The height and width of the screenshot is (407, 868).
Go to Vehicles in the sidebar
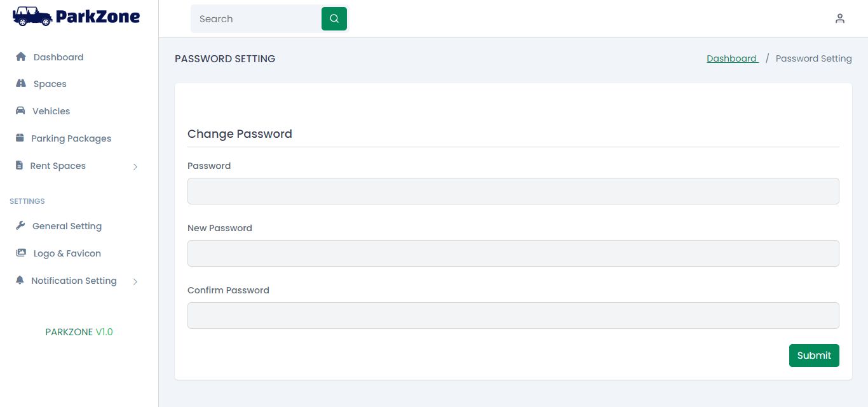point(51,111)
